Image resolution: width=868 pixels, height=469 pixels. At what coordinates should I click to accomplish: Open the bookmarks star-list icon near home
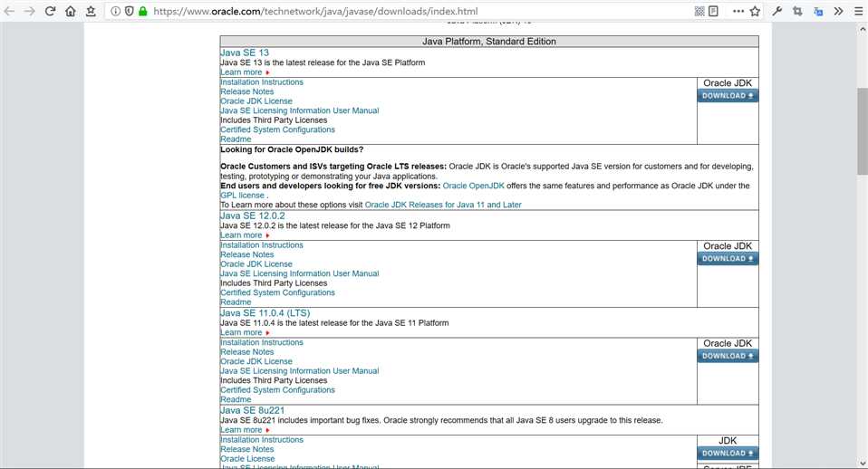91,11
